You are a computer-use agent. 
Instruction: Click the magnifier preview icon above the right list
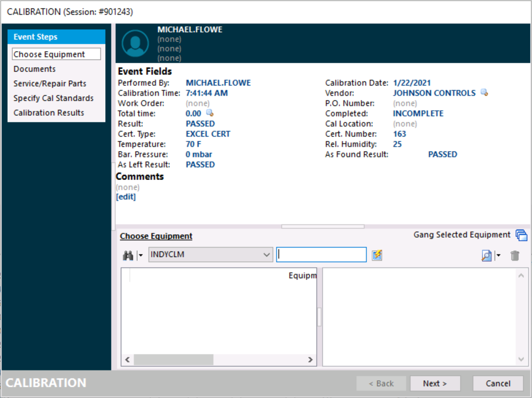tap(486, 255)
